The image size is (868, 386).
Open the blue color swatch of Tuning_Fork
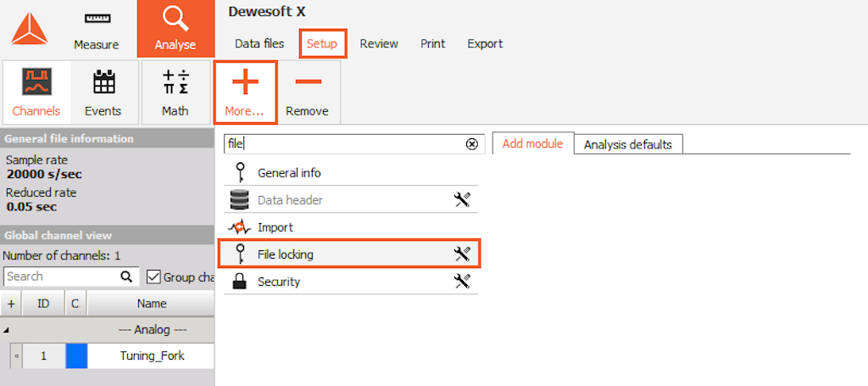(76, 356)
